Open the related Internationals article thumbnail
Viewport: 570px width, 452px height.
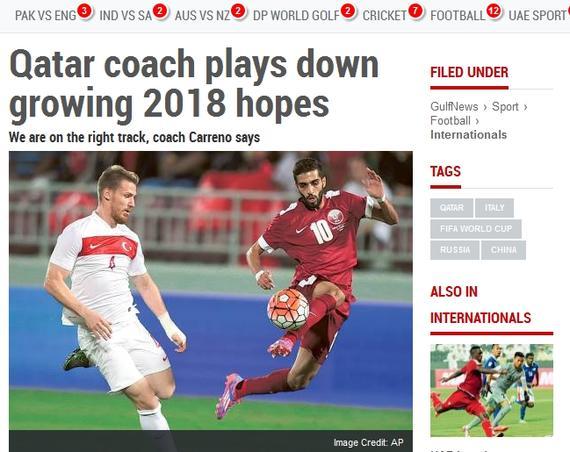tap(491, 390)
